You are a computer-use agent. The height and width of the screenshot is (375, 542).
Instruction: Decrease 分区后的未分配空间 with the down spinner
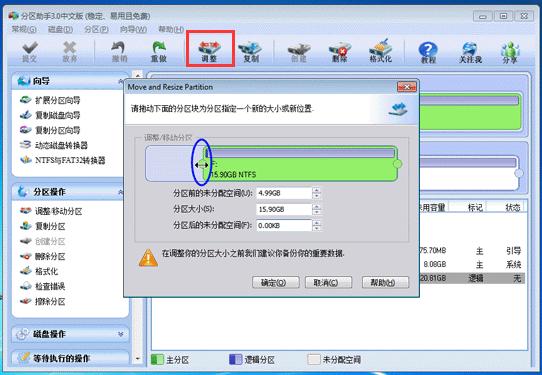pyautogui.click(x=316, y=228)
